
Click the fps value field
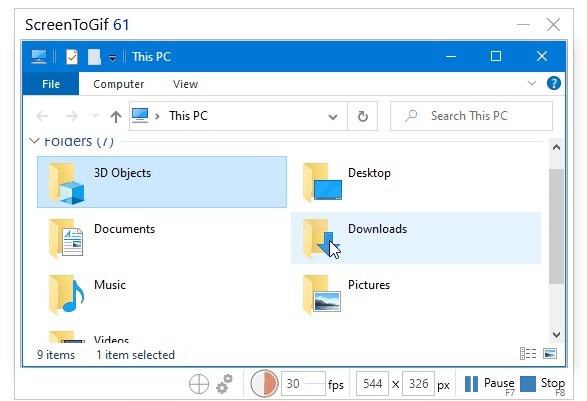(x=303, y=384)
